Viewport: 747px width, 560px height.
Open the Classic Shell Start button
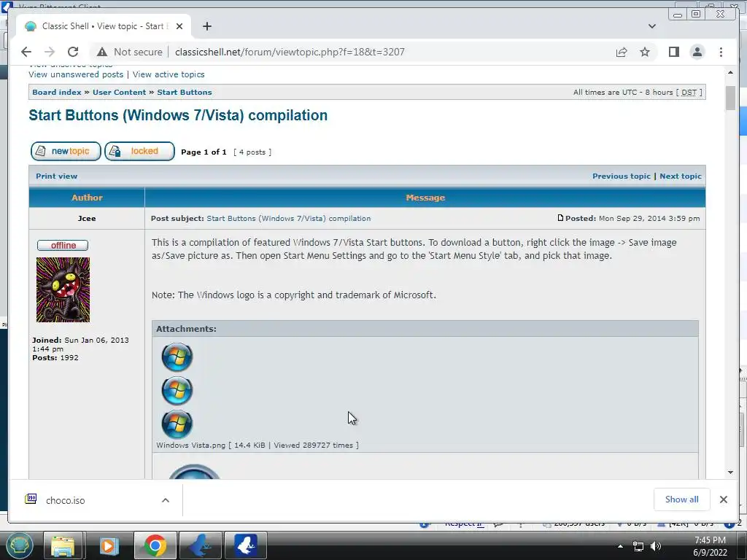coord(19,545)
